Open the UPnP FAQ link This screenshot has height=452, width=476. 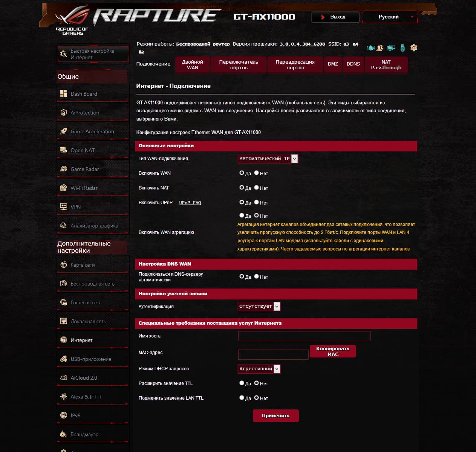[x=190, y=203]
